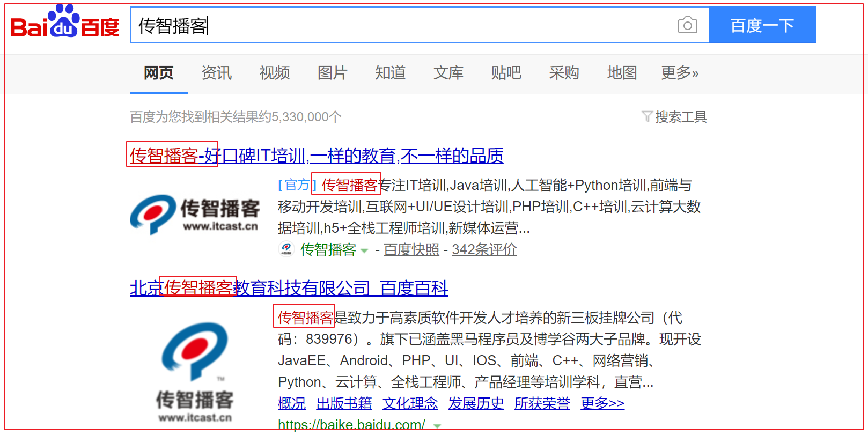Image resolution: width=868 pixels, height=435 pixels.
Task: Click the 更多>> sub-link
Action: point(602,403)
